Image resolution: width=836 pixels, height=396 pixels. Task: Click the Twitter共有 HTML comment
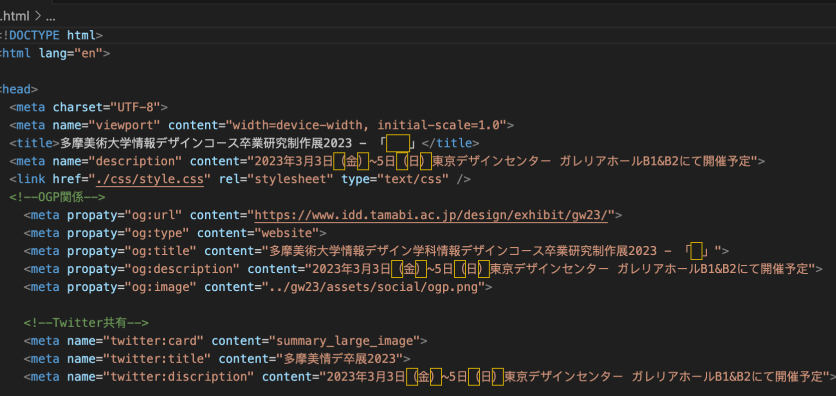tap(86, 323)
